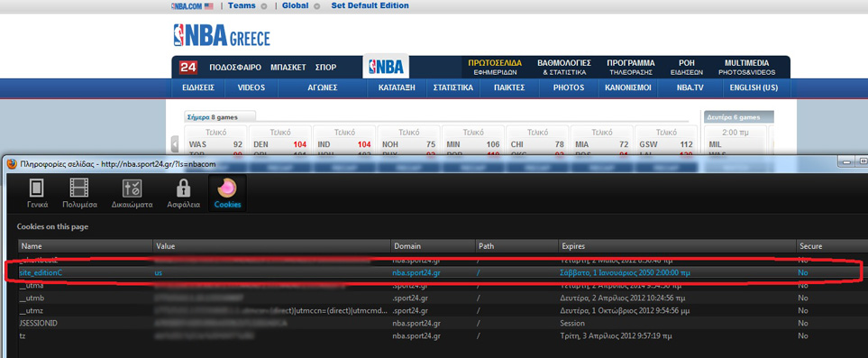Click the scoreboard left scroll arrow
This screenshot has height=358, width=868.
coord(175,144)
